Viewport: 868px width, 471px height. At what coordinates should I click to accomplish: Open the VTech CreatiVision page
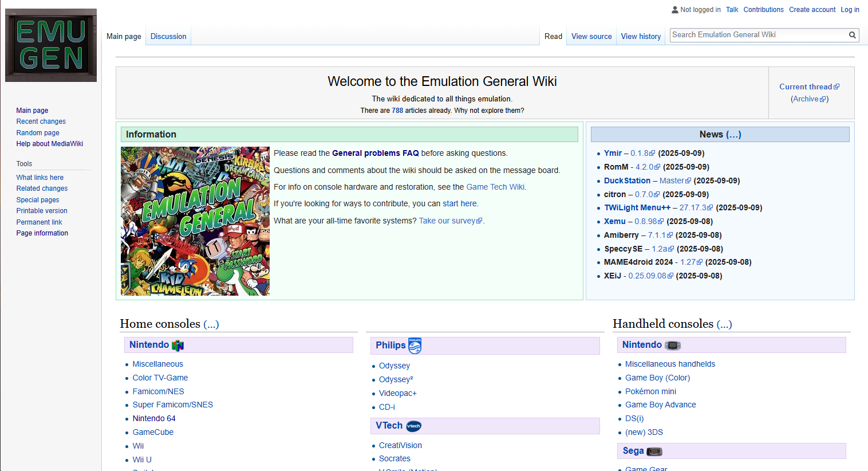pos(400,445)
